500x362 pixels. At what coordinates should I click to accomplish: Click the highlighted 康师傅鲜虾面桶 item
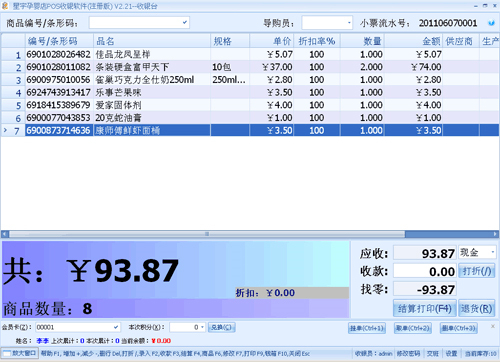[x=128, y=130]
